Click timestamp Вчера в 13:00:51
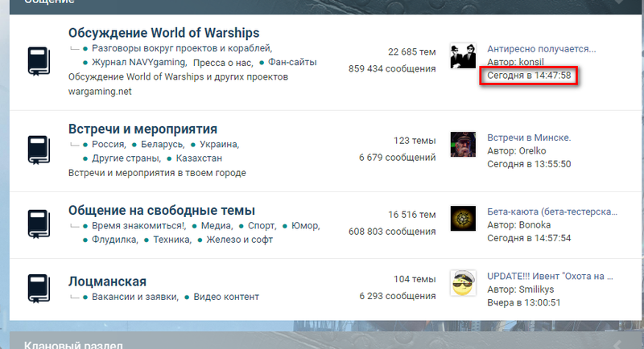The width and height of the screenshot is (644, 349). click(x=524, y=302)
